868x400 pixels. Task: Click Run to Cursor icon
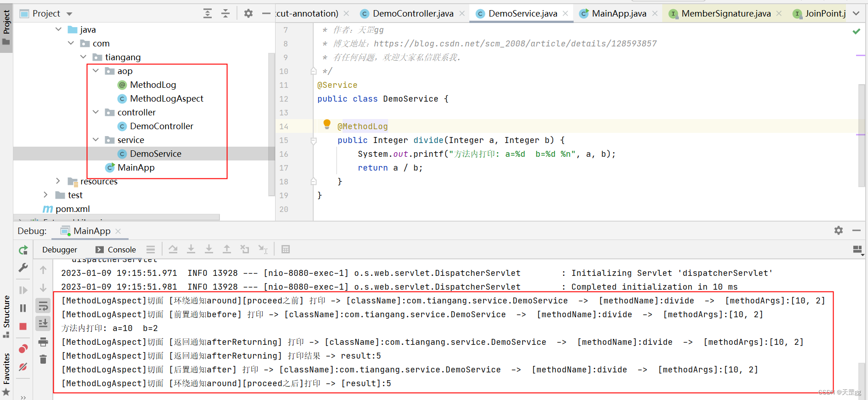(x=263, y=250)
